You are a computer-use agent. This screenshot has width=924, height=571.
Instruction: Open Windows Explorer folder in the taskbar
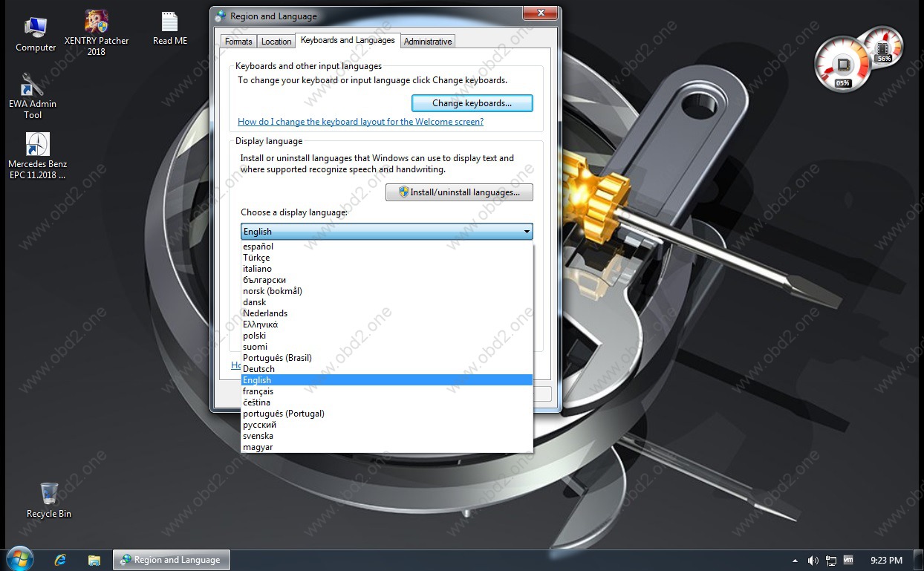click(94, 560)
